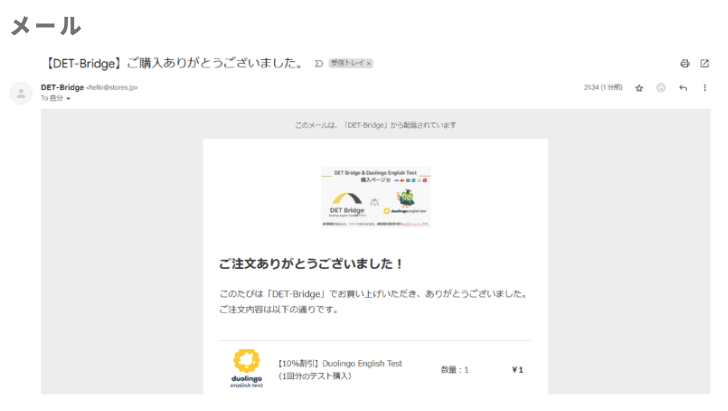This screenshot has height=411, width=728.
Task: Click the importance marker beside the subject
Action: [x=318, y=64]
